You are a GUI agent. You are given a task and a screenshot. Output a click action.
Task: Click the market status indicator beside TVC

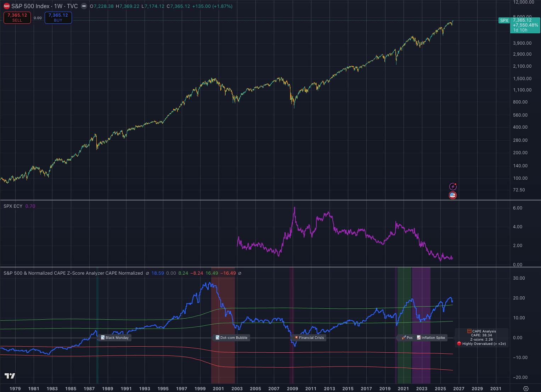84,6
